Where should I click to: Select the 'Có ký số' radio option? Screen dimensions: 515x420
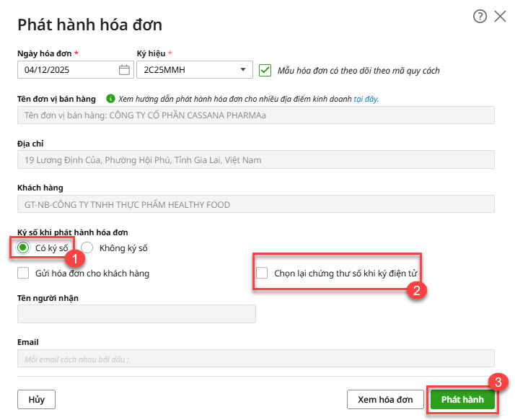tap(24, 248)
